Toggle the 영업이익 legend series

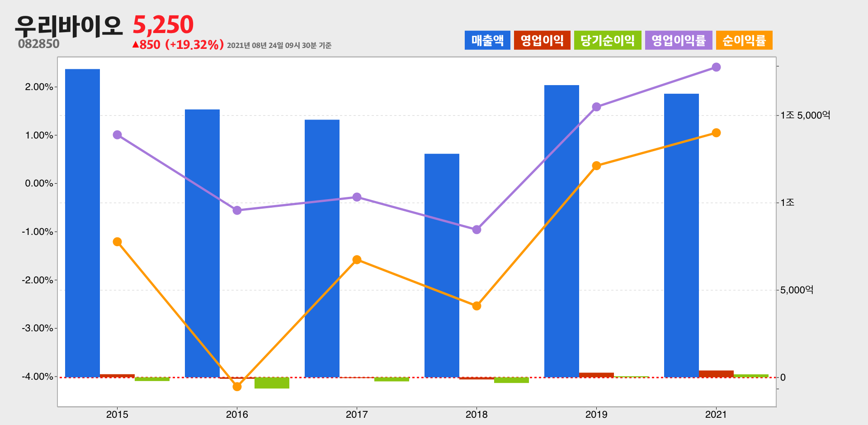(542, 40)
